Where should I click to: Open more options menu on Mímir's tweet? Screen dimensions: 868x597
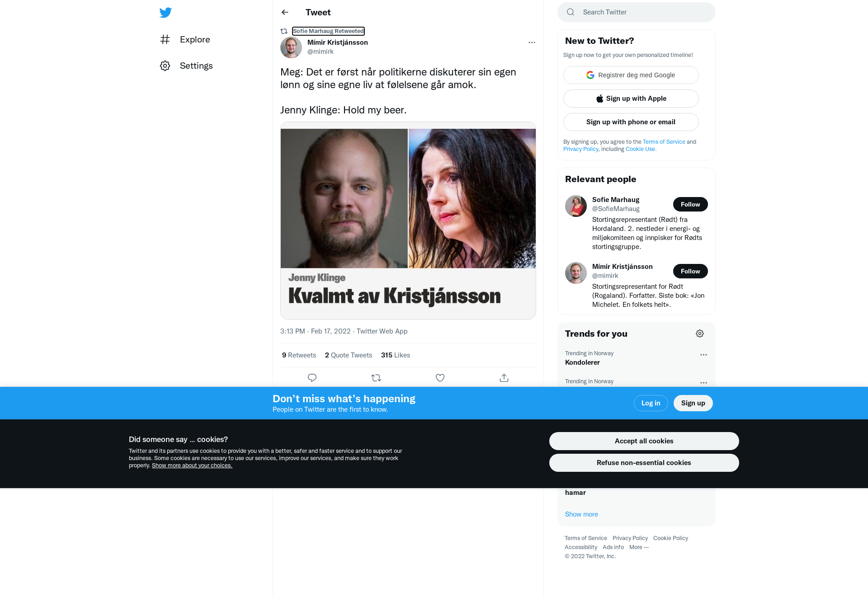pos(532,42)
